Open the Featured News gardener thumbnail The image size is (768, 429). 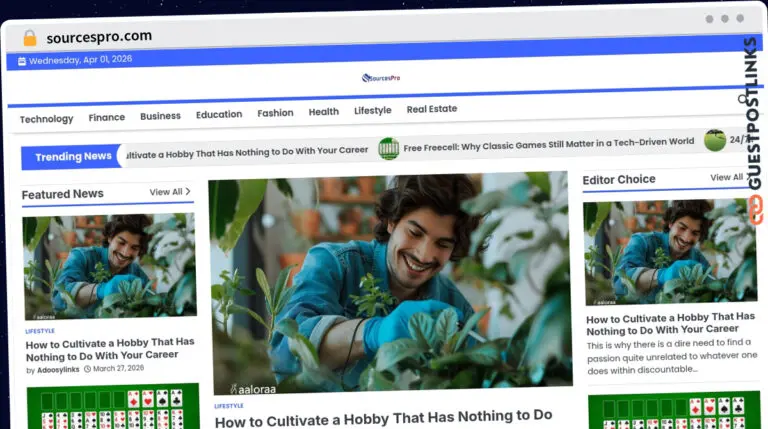(x=110, y=267)
